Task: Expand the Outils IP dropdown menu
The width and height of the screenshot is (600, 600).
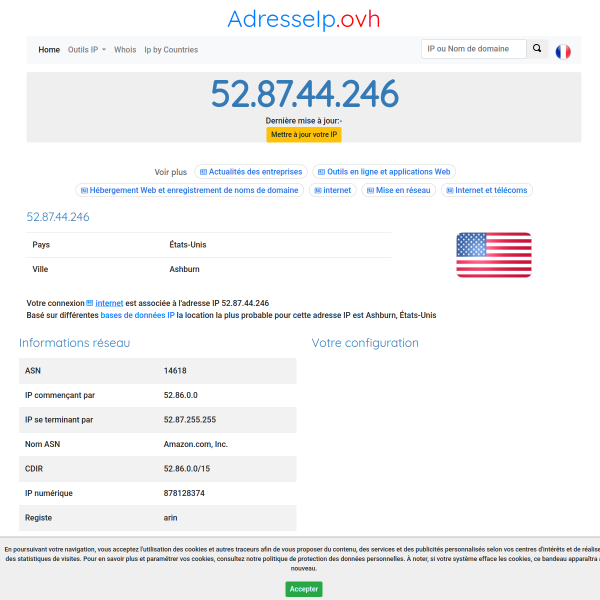Action: coord(87,50)
